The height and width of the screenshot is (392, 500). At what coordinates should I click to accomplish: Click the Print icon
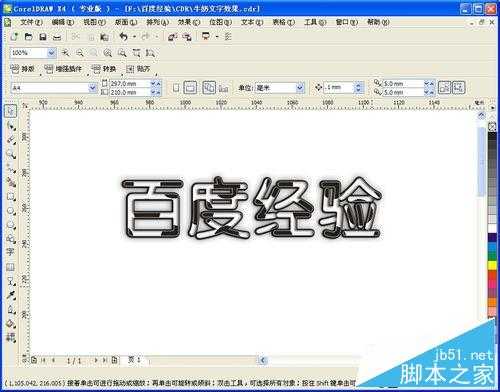click(57, 37)
